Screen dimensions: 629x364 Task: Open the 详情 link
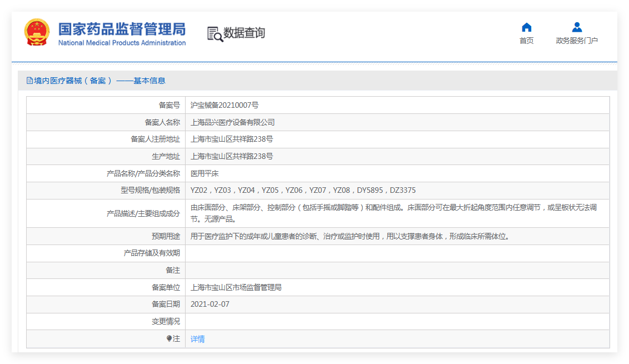(x=197, y=339)
